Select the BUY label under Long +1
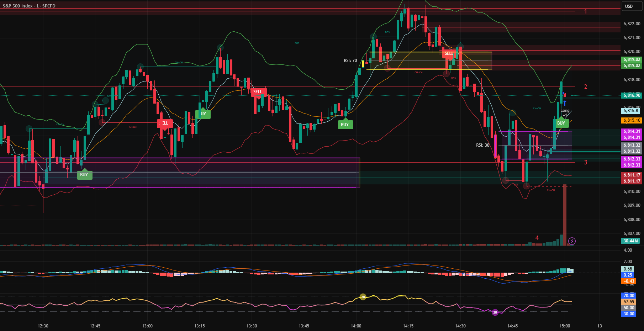644x331 pixels. pyautogui.click(x=561, y=123)
